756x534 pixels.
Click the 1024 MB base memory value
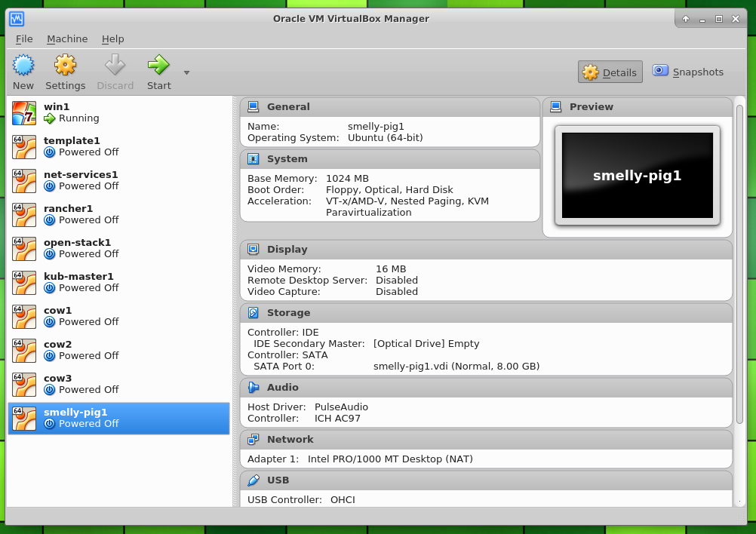347,178
